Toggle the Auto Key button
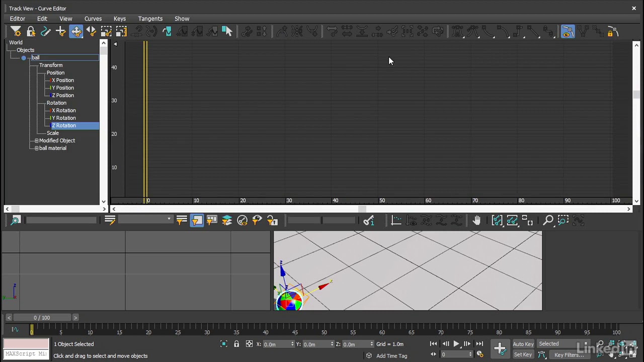Image resolution: width=644 pixels, height=362 pixels. (x=523, y=344)
